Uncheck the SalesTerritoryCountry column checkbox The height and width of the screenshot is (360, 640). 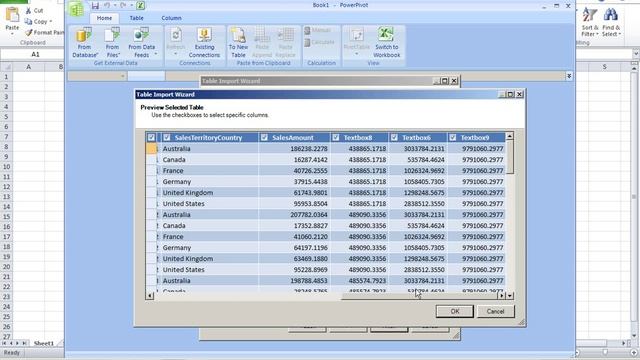click(x=167, y=138)
